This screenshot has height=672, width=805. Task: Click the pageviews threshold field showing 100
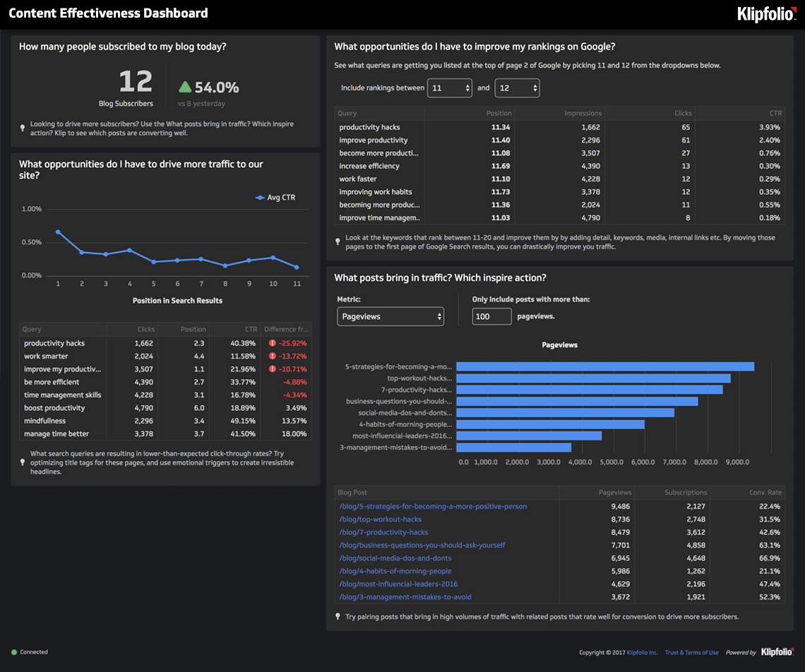pyautogui.click(x=491, y=316)
